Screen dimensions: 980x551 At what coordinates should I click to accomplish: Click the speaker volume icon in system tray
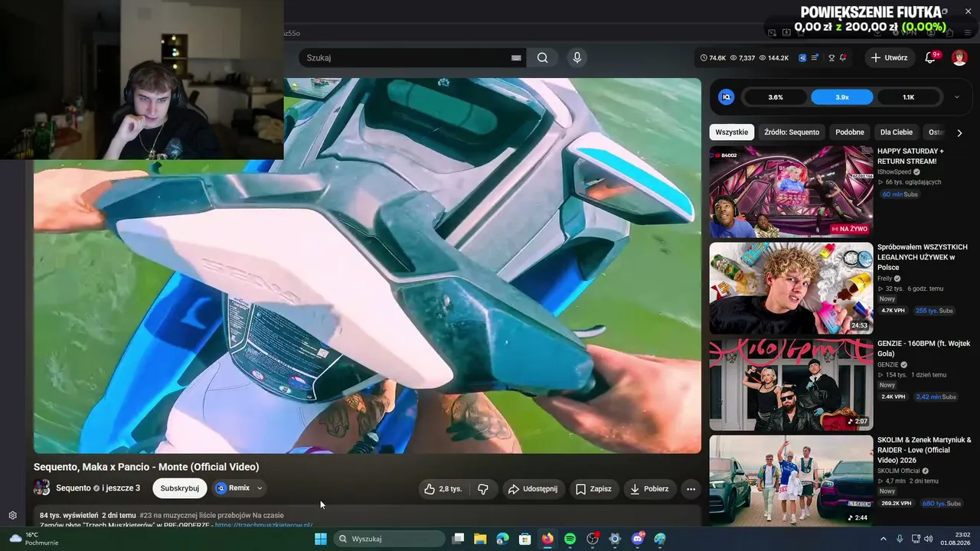pyautogui.click(x=928, y=539)
